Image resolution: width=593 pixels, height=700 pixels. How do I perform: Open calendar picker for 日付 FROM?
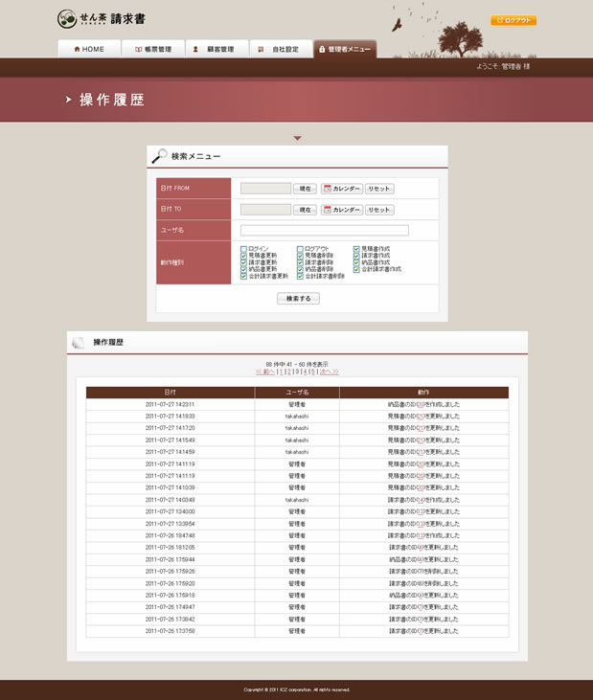342,189
